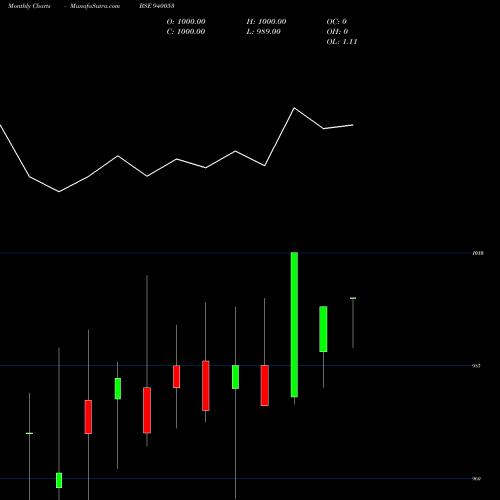Click the 'OC: 0' reading
The height and width of the screenshot is (500, 500).
pyautogui.click(x=337, y=22)
